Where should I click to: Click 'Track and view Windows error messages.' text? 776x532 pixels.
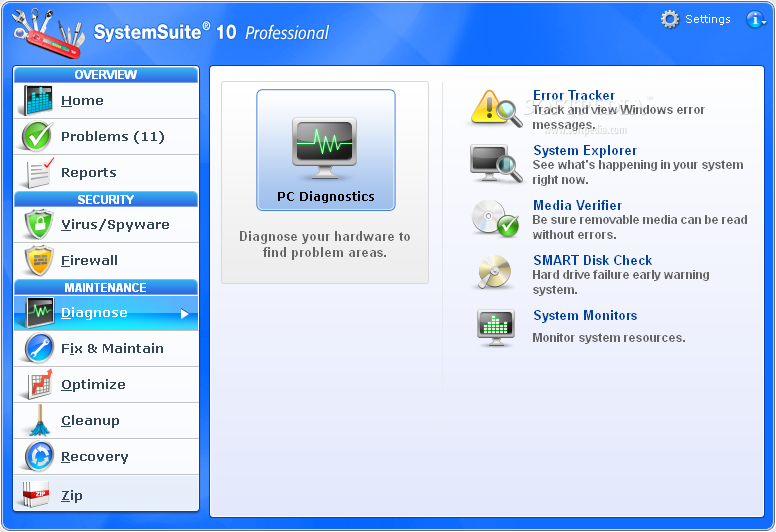[x=619, y=117]
